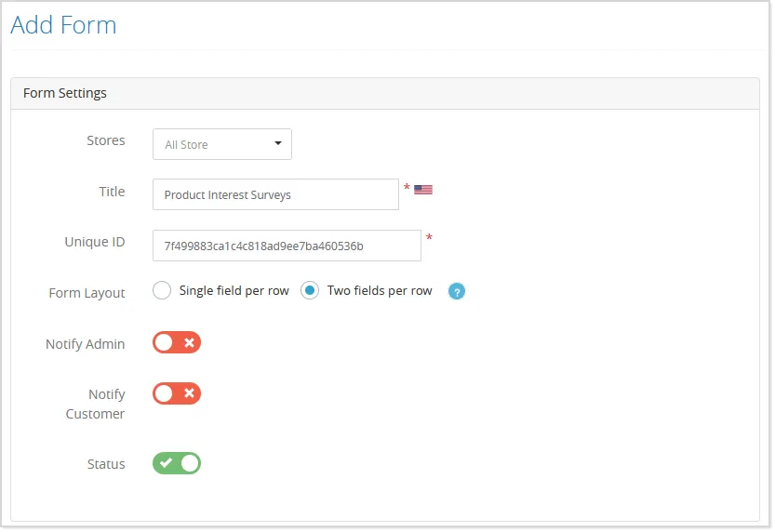
Task: Click the US flag language icon
Action: click(423, 190)
